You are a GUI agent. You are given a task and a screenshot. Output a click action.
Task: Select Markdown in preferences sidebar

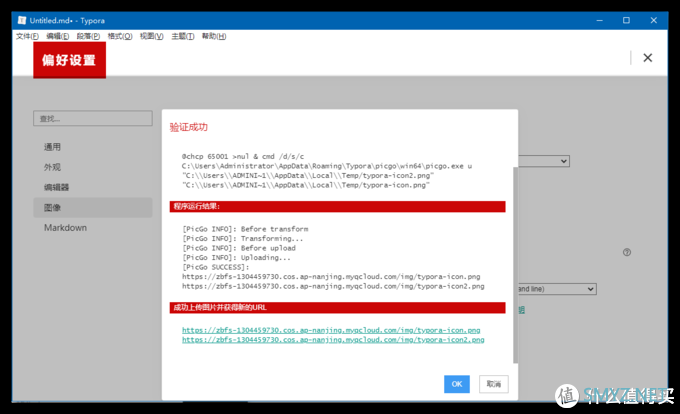pyautogui.click(x=65, y=228)
